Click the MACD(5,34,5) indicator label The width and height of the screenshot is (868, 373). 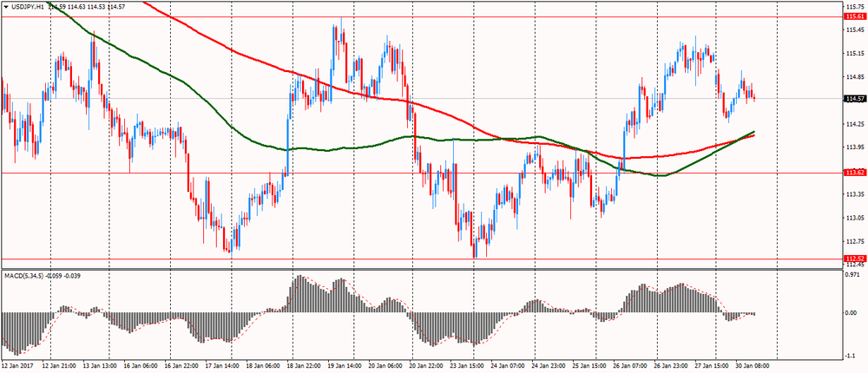point(23,275)
